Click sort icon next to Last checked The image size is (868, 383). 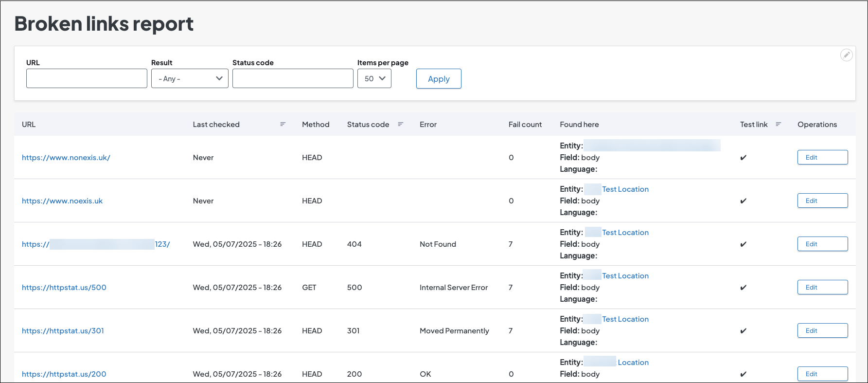pyautogui.click(x=283, y=125)
